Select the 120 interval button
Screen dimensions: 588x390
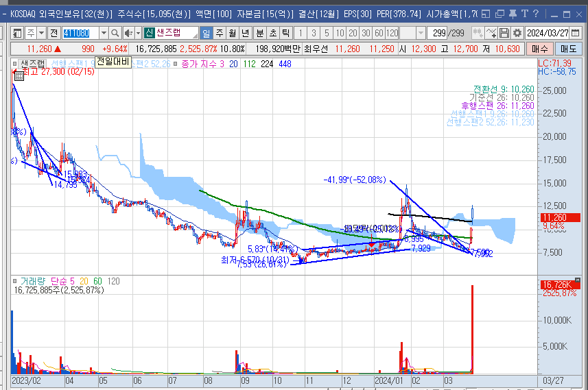(392, 34)
